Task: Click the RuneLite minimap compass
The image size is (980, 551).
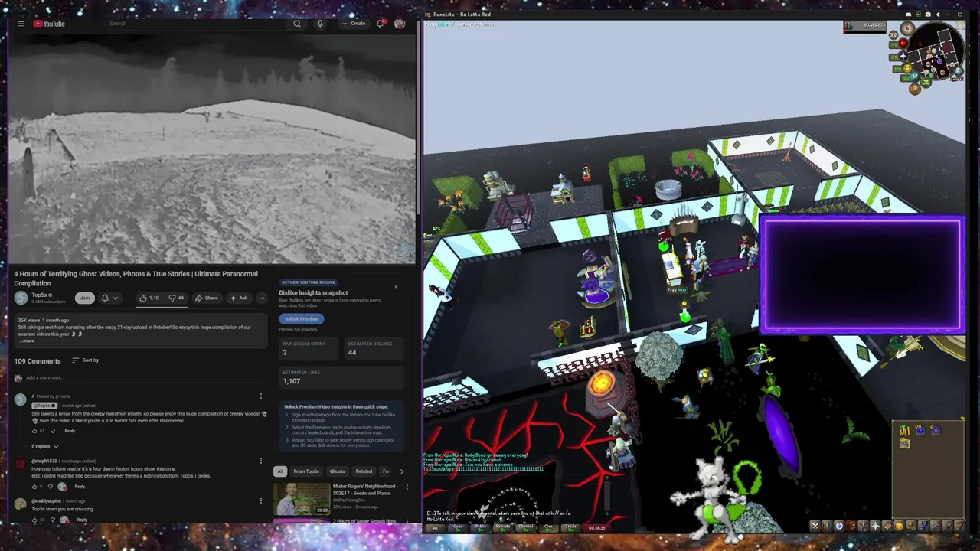Action: coord(907,28)
